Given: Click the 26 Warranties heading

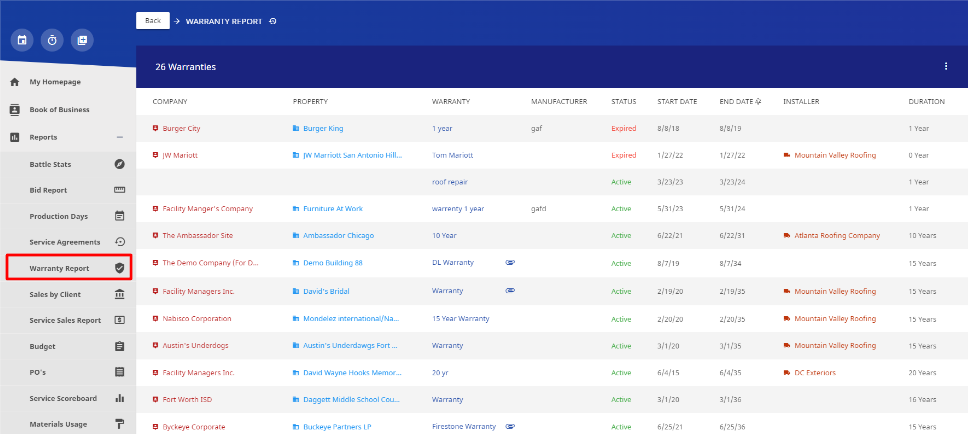Looking at the screenshot, I should click(185, 67).
